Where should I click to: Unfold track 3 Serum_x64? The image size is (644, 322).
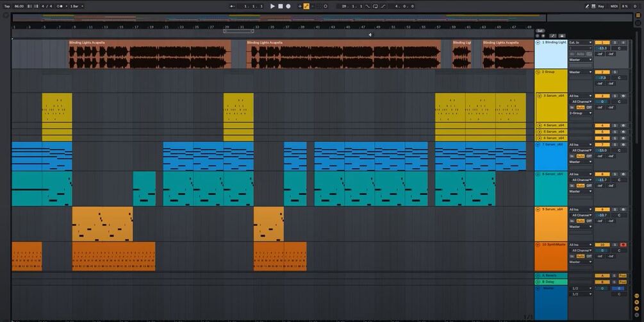click(540, 96)
